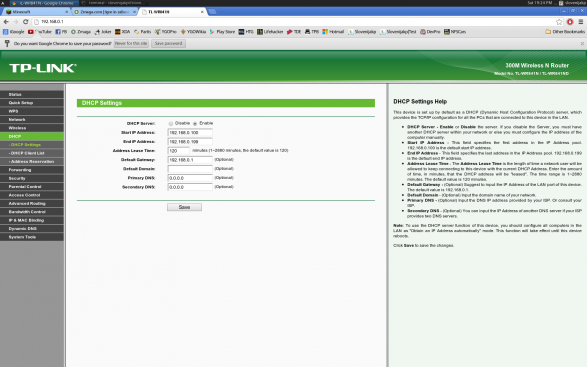
Task: Click Never for this site button
Action: (x=131, y=43)
